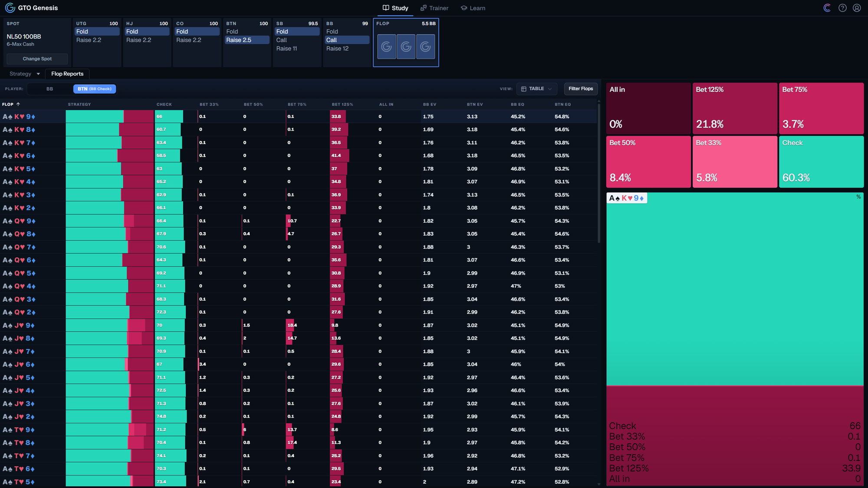Select the A♠T♥5♦ flop row
Screen dimensions: 868x488
[299, 482]
